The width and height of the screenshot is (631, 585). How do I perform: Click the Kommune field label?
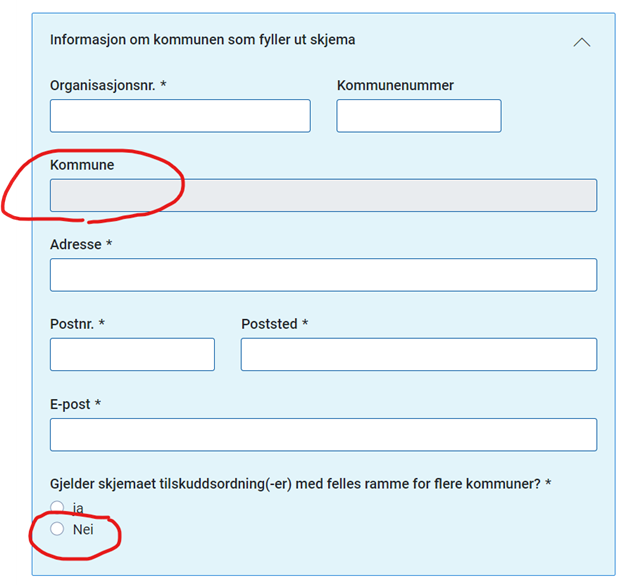click(x=82, y=165)
